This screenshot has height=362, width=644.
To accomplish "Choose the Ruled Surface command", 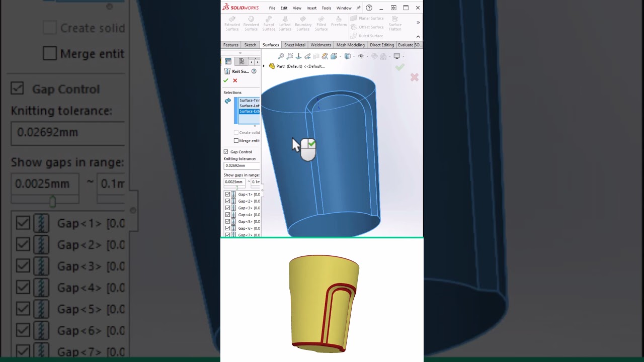I will [367, 36].
